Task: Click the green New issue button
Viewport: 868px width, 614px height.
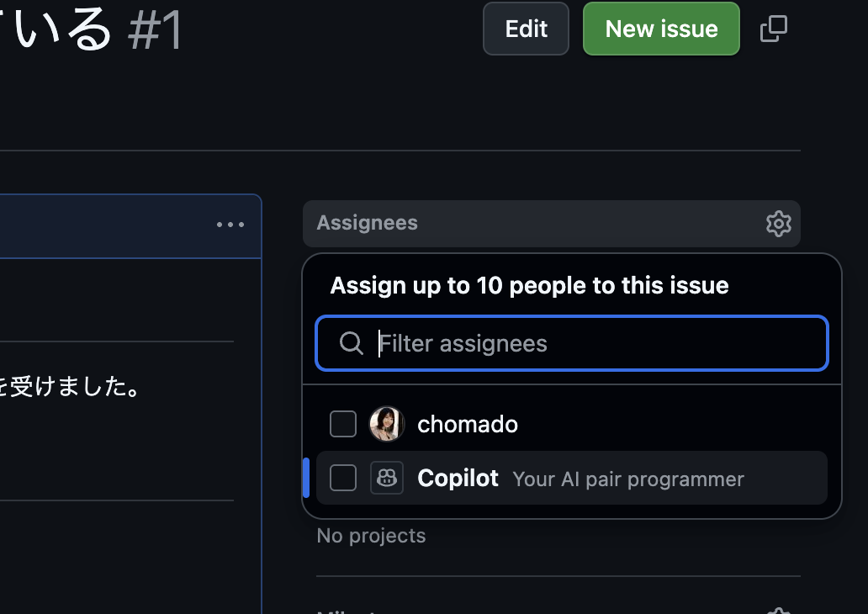Action: click(661, 28)
